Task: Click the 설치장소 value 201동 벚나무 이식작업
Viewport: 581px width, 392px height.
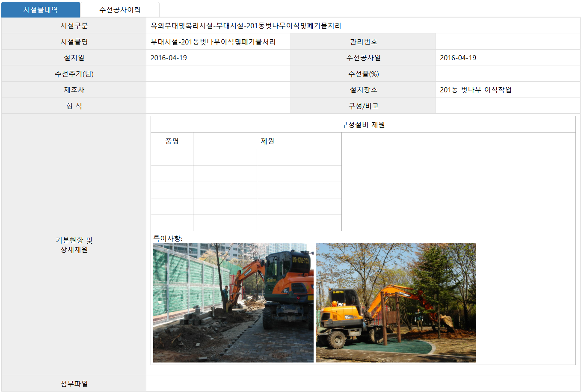Action: click(x=475, y=90)
